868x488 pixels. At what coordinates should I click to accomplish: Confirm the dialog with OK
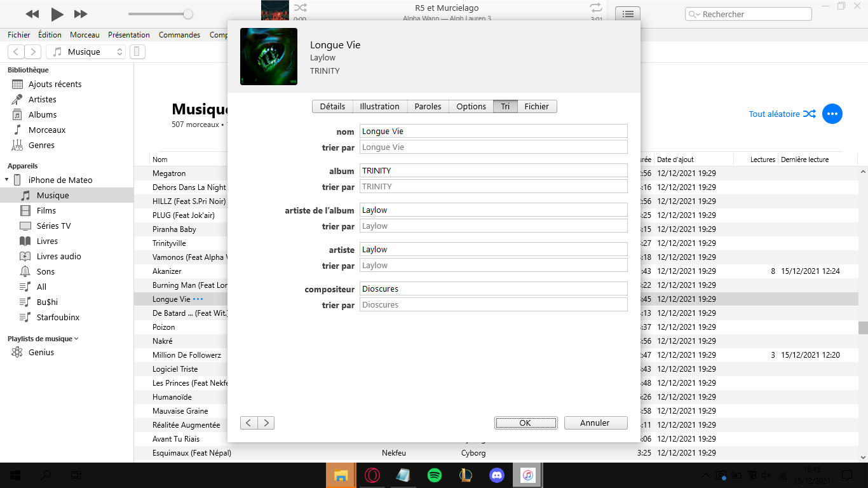tap(526, 423)
